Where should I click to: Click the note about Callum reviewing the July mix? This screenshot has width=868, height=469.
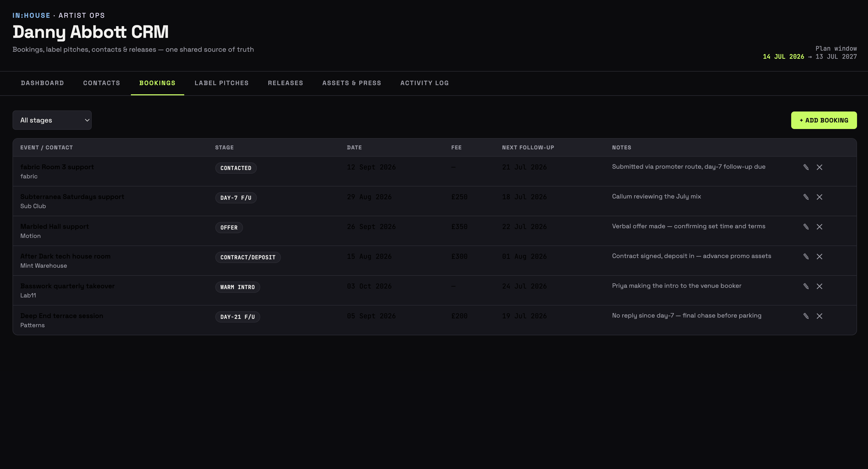[656, 197]
